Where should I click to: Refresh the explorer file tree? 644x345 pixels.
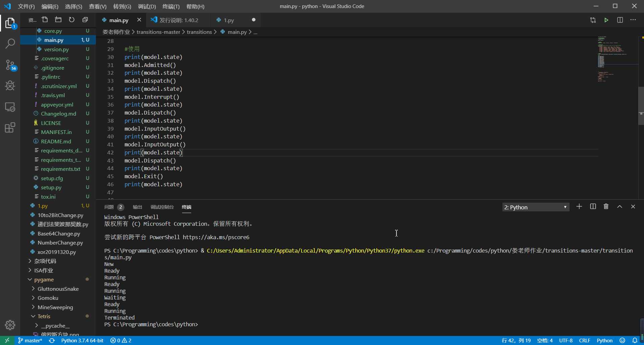click(72, 20)
